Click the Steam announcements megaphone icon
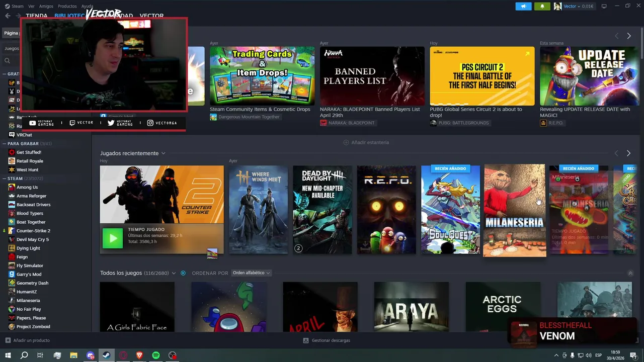 pyautogui.click(x=523, y=6)
